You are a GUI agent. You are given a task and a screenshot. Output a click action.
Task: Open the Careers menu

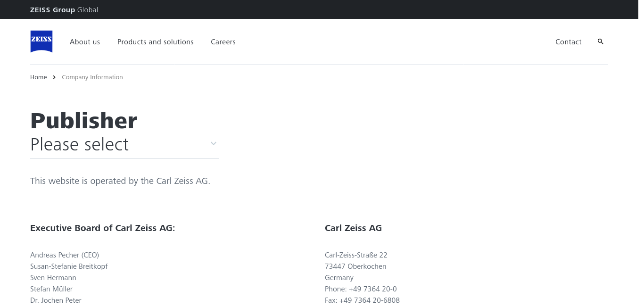(x=223, y=42)
